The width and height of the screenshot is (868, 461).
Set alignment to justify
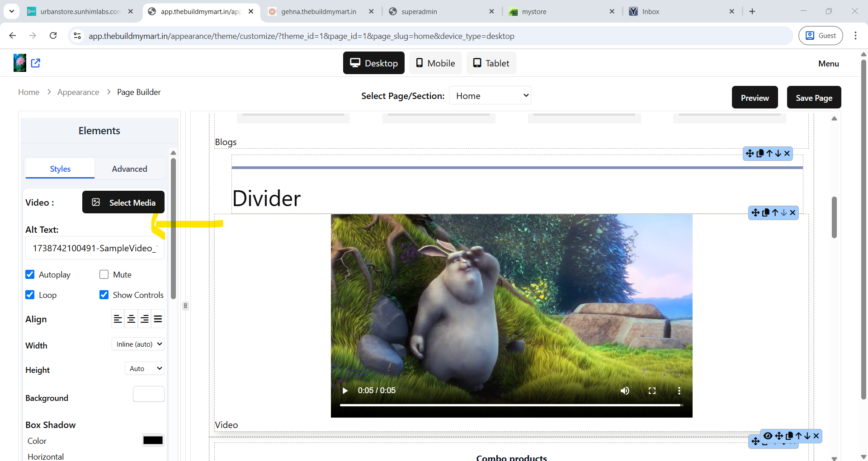tap(158, 319)
